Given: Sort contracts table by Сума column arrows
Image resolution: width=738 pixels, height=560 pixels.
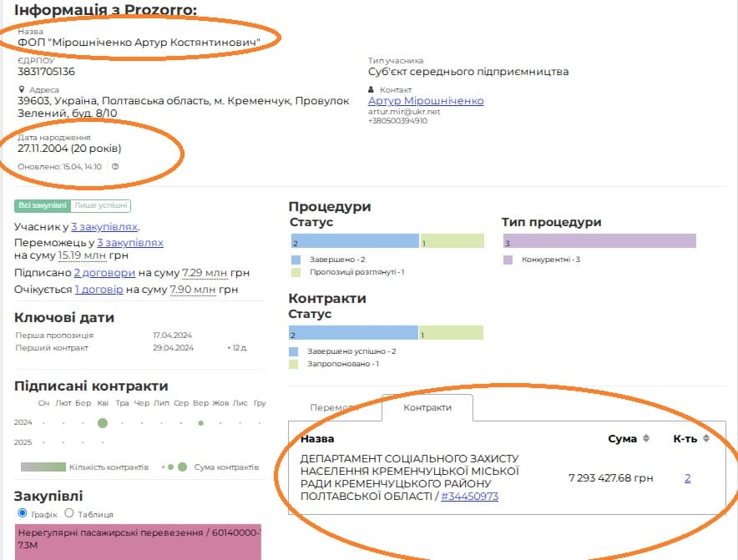Looking at the screenshot, I should (644, 439).
